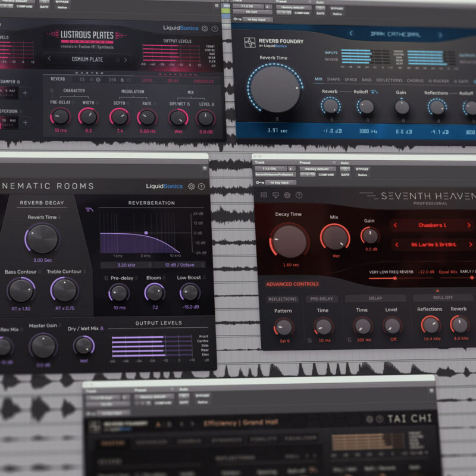This screenshot has height=476, width=476.
Task: Click OSMIUM PLATE preset name
Action: [87, 59]
